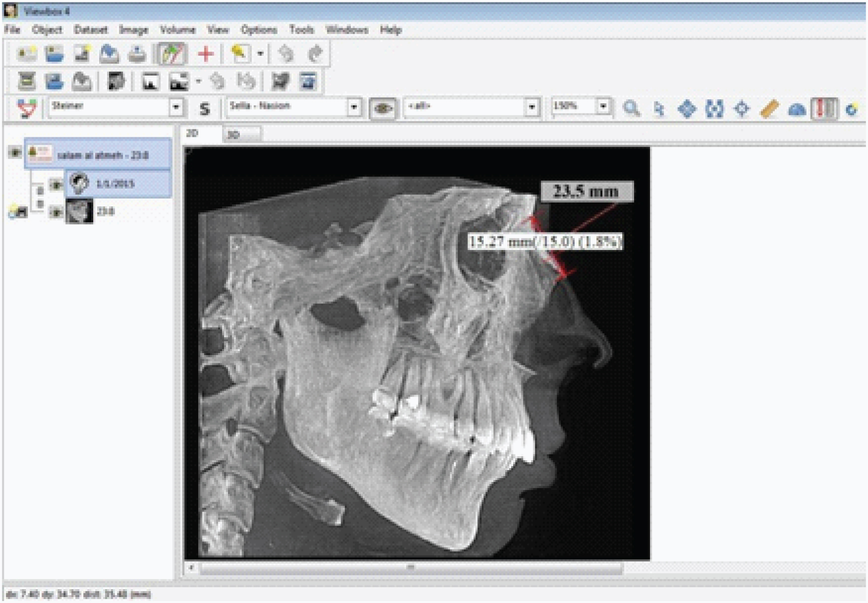This screenshot has height=603, width=868.
Task: Click the undo arrow icon
Action: 286,54
